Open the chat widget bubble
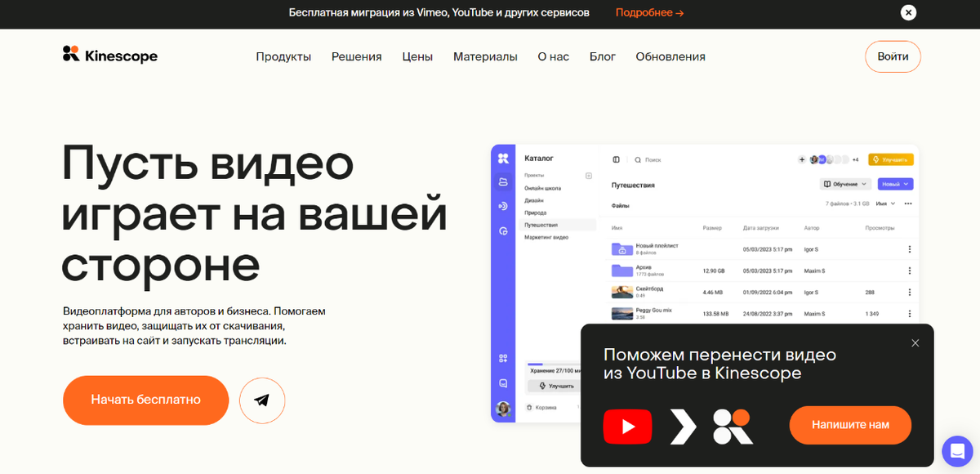Screen dimensions: 980x474 [x=957, y=451]
